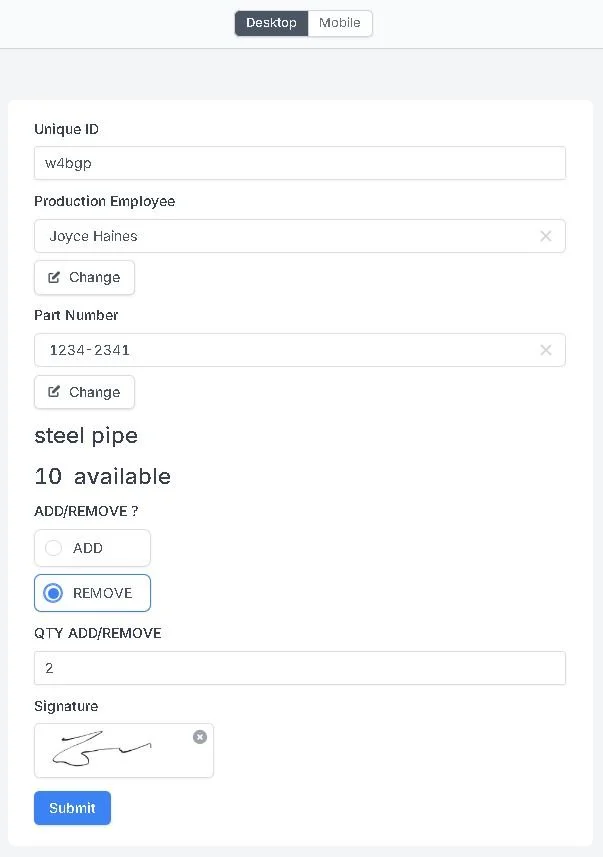Switch to the Desktop view tab
Screen dimensions: 603x857
tap(271, 23)
